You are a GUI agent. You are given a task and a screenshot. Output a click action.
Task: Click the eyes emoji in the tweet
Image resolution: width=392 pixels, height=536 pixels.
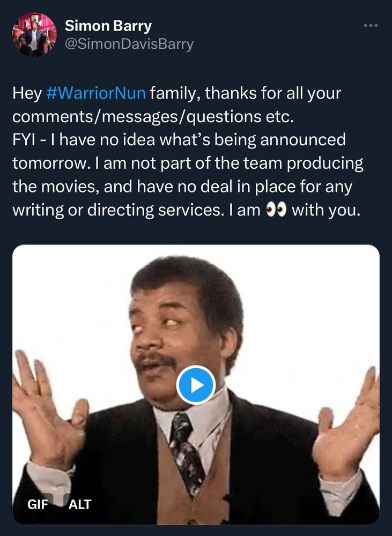276,210
